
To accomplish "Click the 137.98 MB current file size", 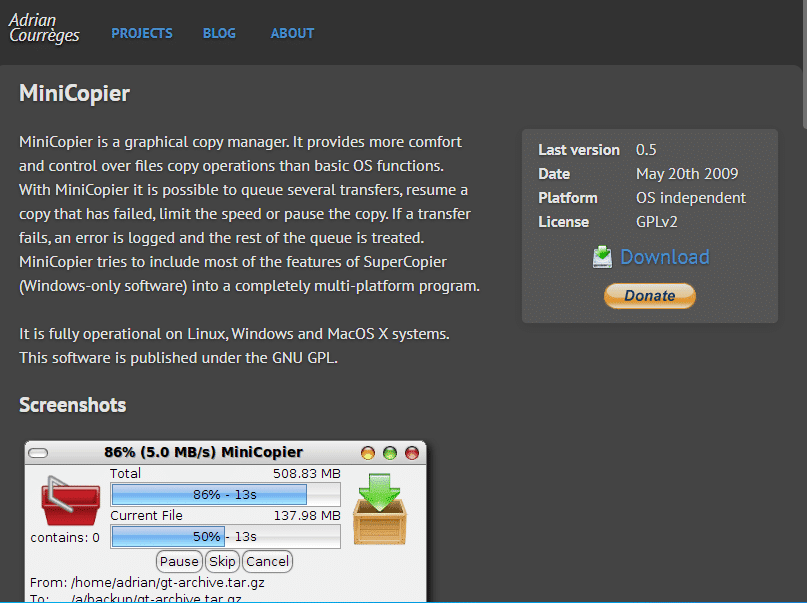I will [307, 516].
